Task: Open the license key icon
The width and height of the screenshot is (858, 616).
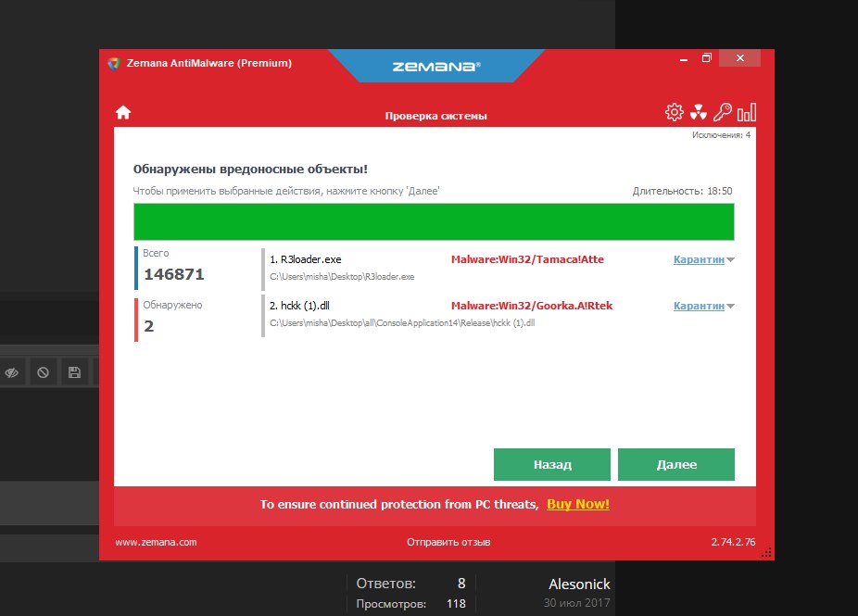Action: (723, 112)
